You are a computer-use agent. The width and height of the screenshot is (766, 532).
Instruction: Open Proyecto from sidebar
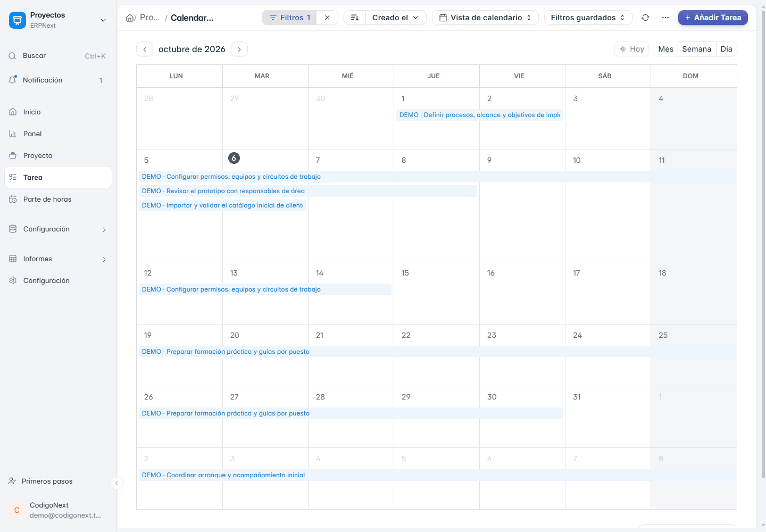[x=58, y=155]
